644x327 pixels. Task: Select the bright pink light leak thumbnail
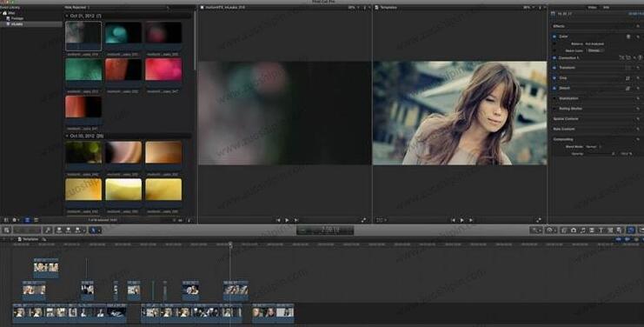click(x=163, y=70)
